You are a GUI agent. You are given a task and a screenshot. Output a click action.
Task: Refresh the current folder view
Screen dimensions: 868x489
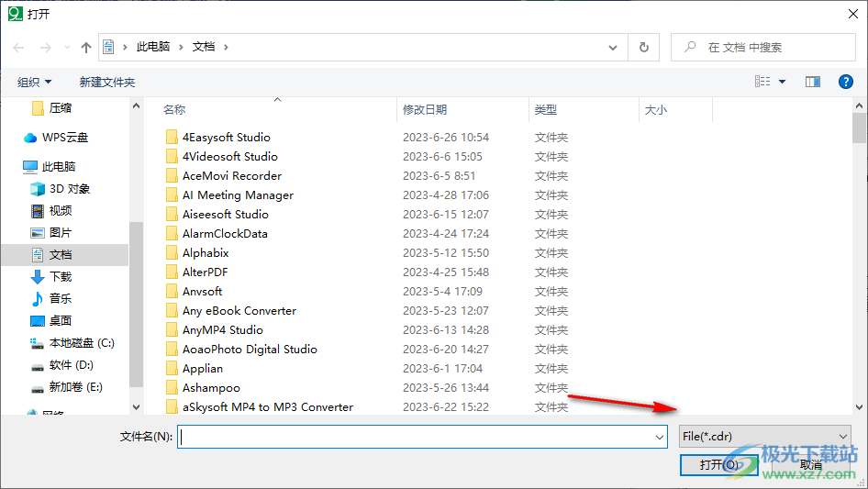click(x=644, y=48)
